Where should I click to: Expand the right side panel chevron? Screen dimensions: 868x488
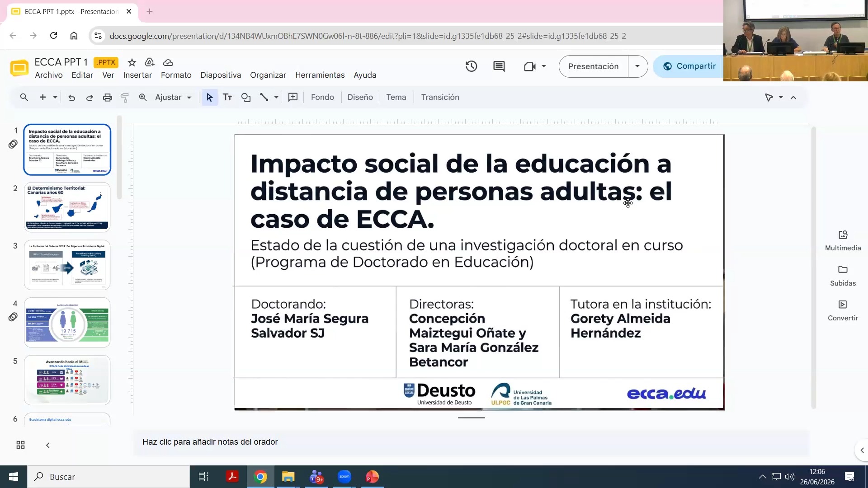tap(862, 450)
